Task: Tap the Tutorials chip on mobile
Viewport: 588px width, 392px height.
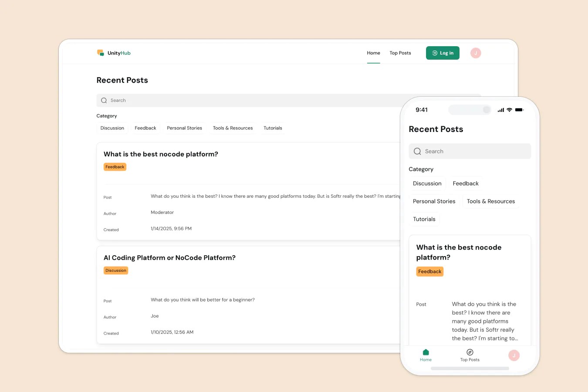Action: coord(424,219)
